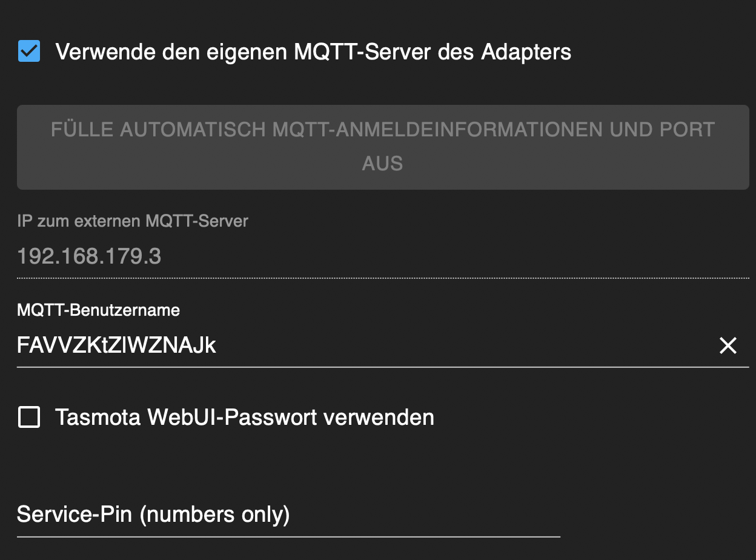
Task: Click the 'MQTT-Benutzername' field label
Action: 98,310
